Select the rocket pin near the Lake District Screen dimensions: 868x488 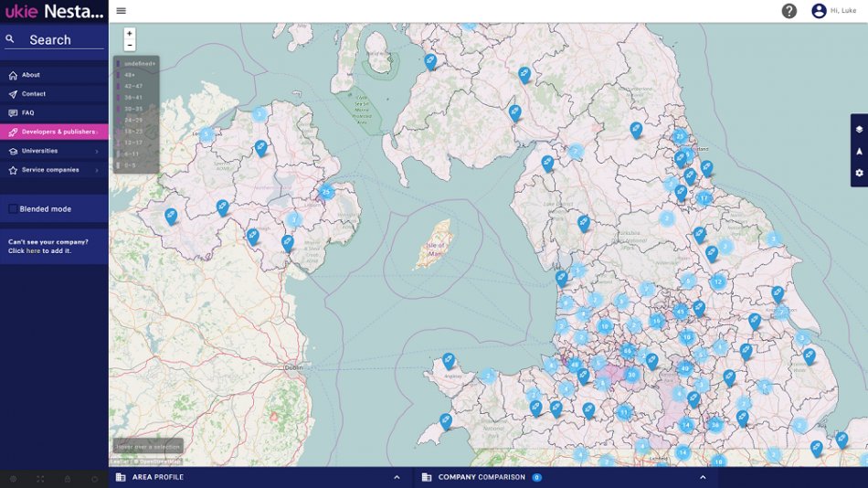(x=584, y=223)
